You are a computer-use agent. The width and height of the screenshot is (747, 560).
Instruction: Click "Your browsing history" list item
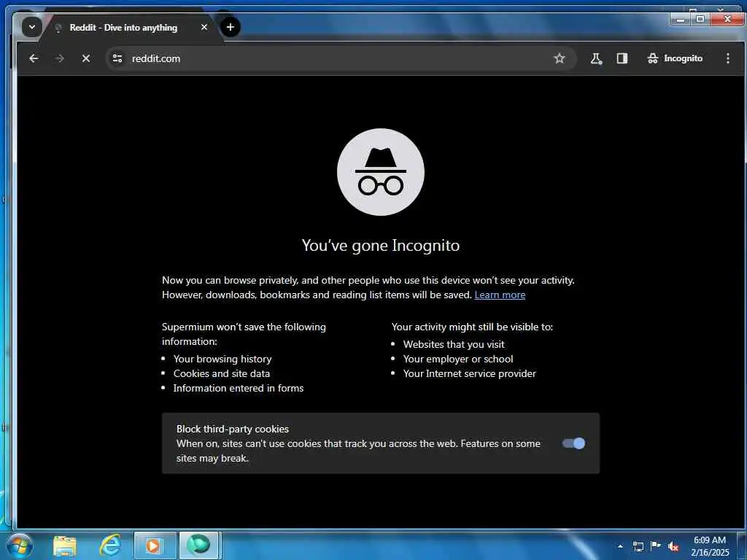[x=222, y=359]
